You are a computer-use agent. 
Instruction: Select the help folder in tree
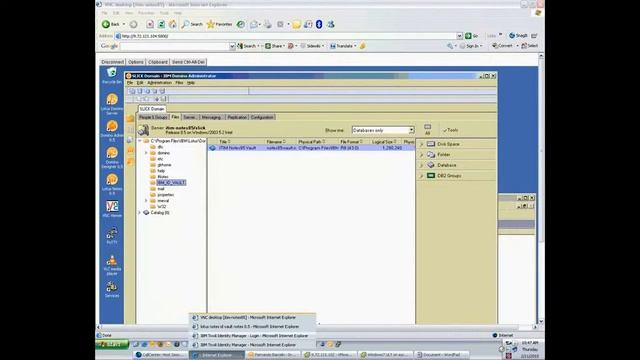(161, 171)
